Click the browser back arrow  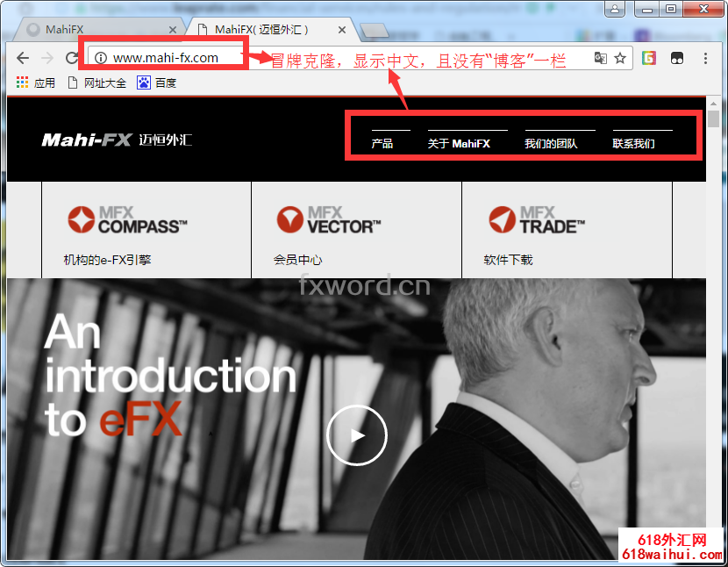point(22,58)
